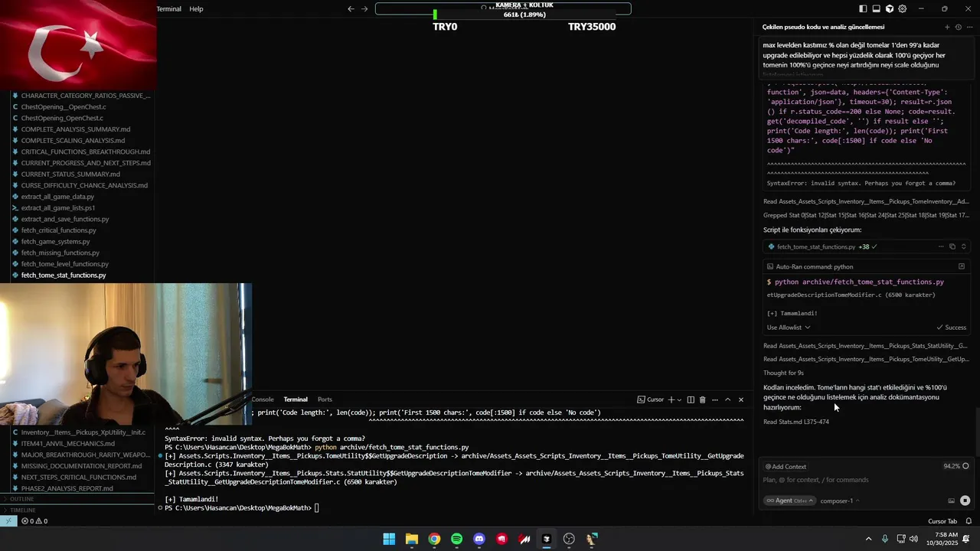Add new terminal with plus icon
980x551 pixels.
tap(671, 399)
